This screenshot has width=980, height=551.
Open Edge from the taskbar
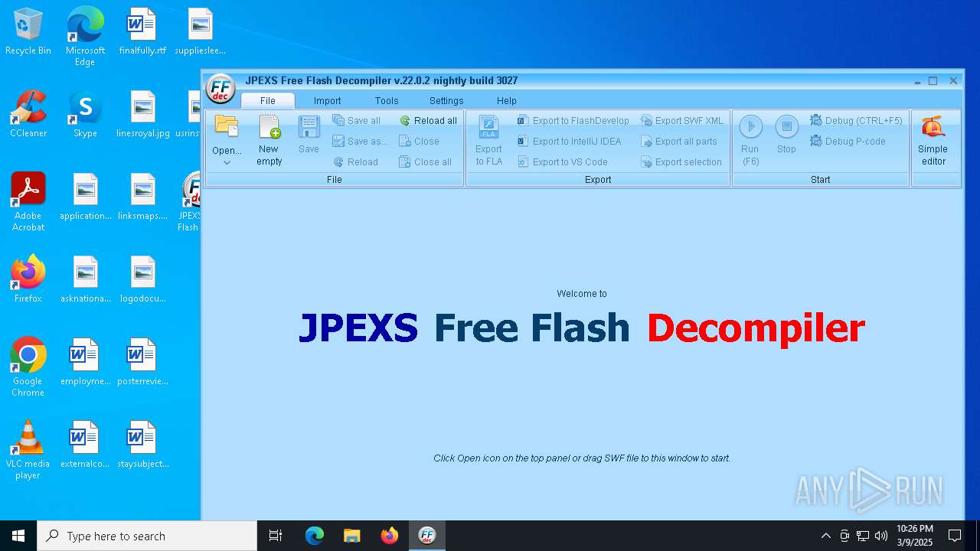(315, 536)
